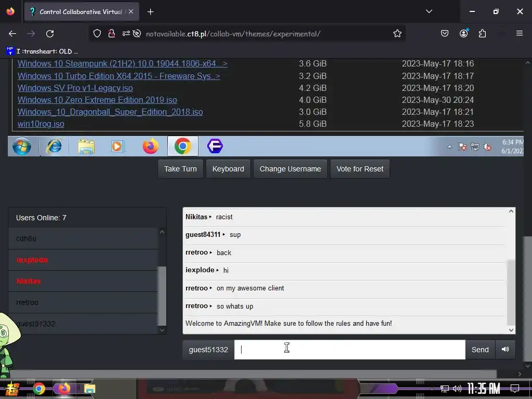
Task: Open Windows.10.Zero.Extreme.Edition.2019.iso link
Action: click(x=97, y=100)
